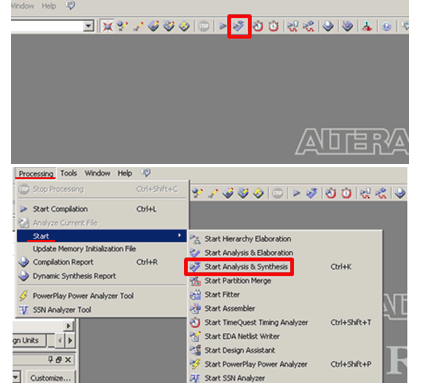Open the Processing menu

coord(36,174)
